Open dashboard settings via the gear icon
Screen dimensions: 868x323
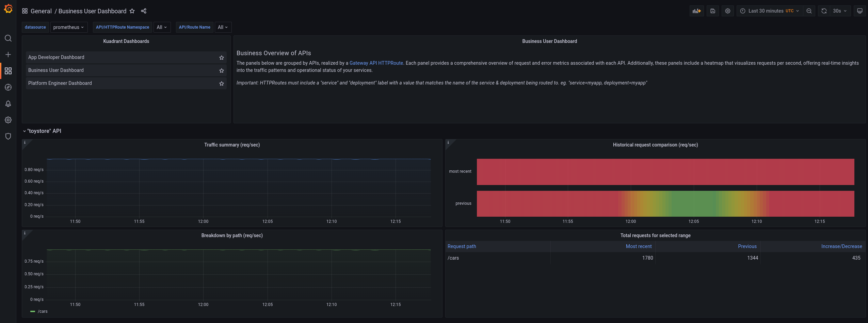click(728, 11)
